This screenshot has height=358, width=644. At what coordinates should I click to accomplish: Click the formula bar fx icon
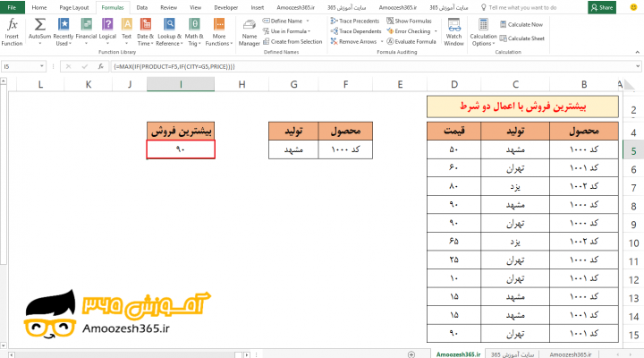pos(100,66)
